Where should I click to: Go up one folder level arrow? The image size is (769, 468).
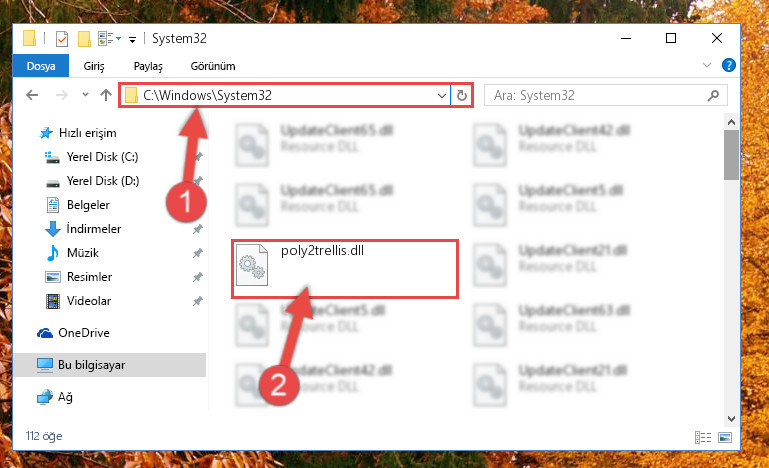pos(106,95)
